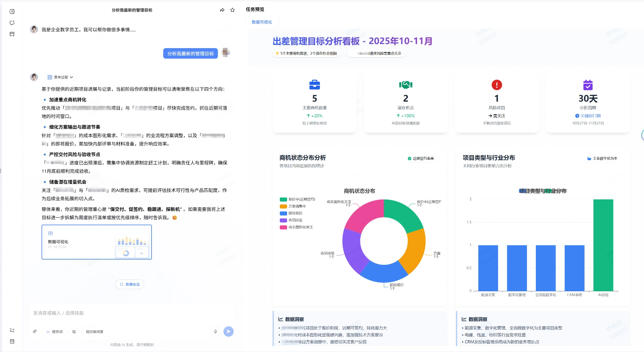Viewport: 644px width, 352px height.
Task: Toggle 即将报价 legend item
Action: [291, 213]
